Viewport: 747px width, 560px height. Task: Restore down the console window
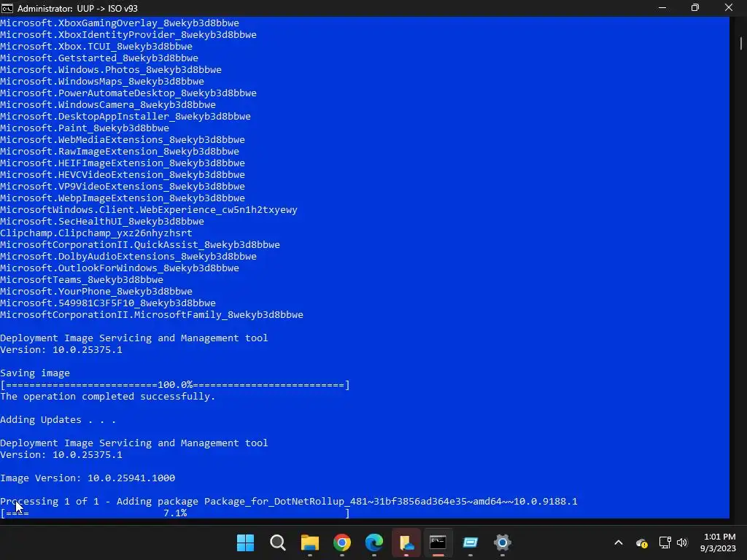[x=695, y=8]
